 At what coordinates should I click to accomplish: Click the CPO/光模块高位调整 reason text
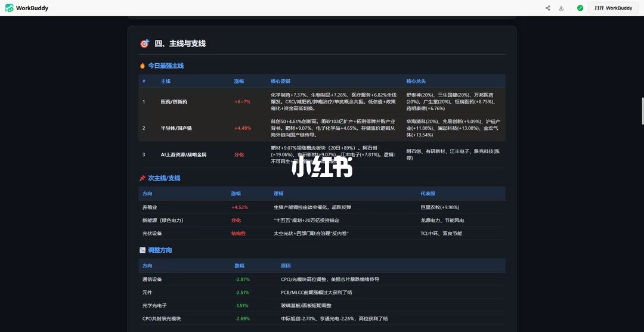tap(330, 280)
